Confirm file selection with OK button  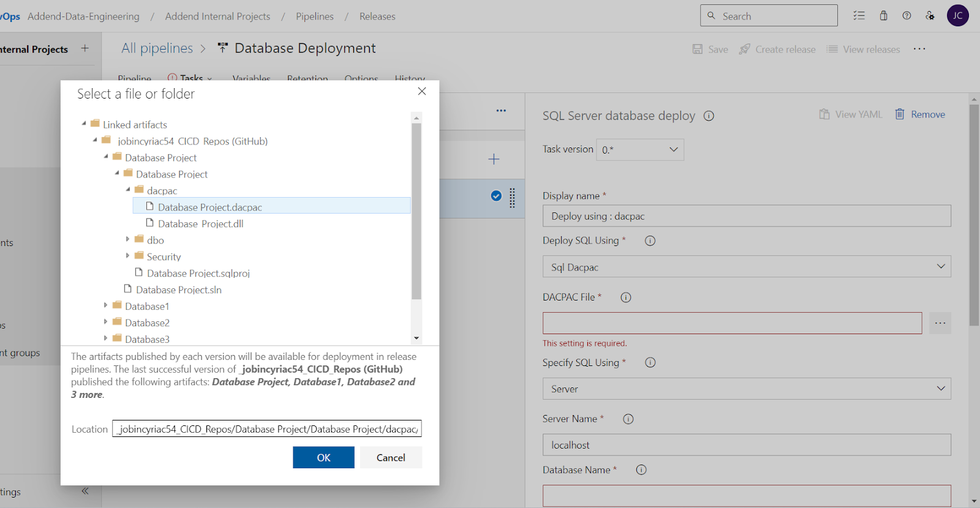[x=323, y=458]
